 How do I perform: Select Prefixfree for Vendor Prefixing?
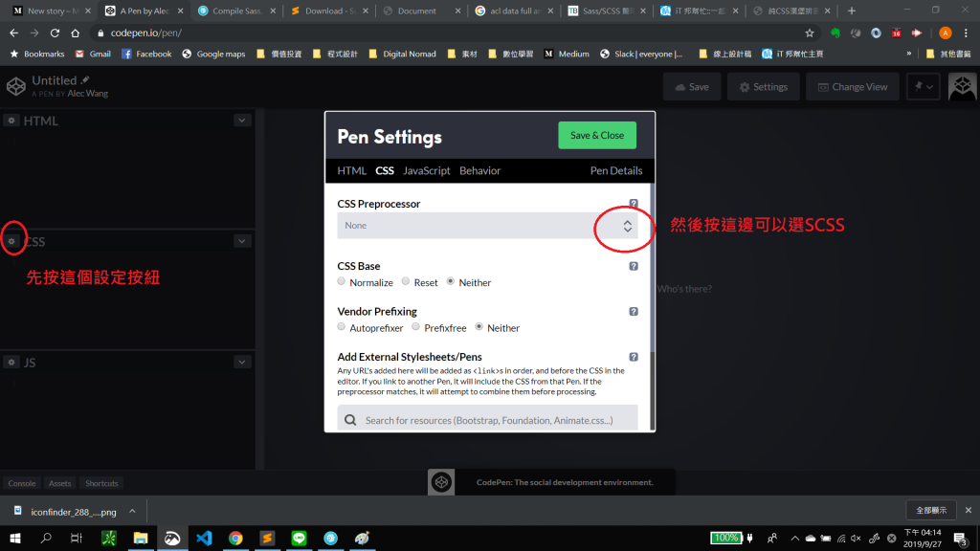pyautogui.click(x=415, y=327)
